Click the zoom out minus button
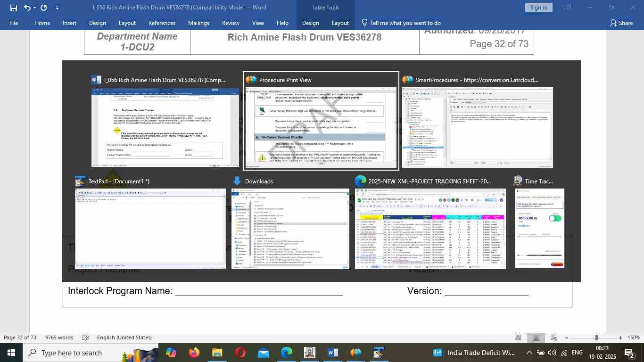The height and width of the screenshot is (362, 644). coord(566,337)
